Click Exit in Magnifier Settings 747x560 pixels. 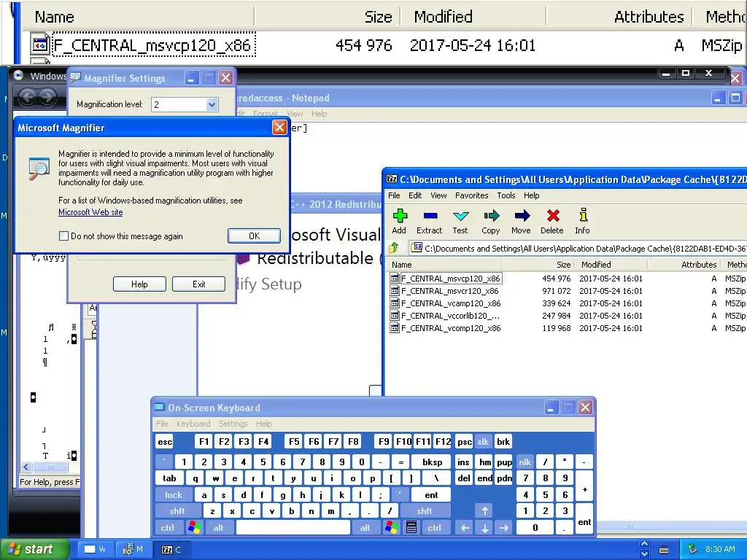[x=198, y=284]
